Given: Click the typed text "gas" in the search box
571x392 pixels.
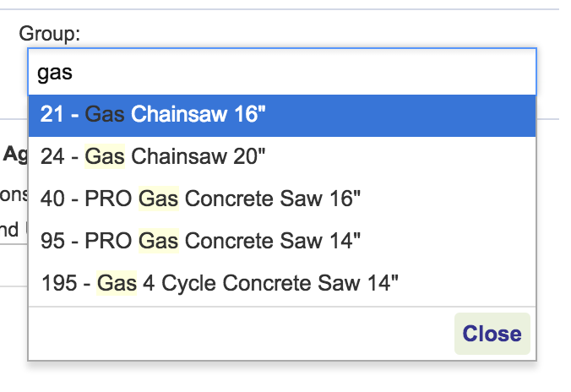Looking at the screenshot, I should [x=55, y=73].
